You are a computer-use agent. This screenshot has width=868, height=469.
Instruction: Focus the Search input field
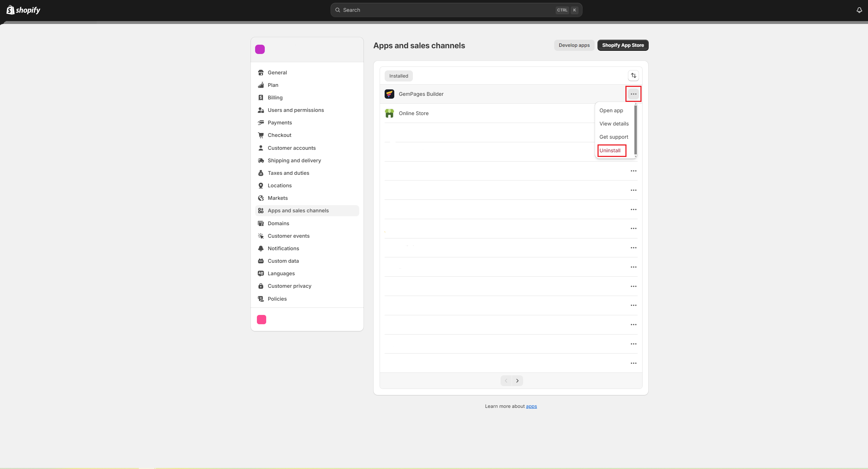[x=447, y=10]
